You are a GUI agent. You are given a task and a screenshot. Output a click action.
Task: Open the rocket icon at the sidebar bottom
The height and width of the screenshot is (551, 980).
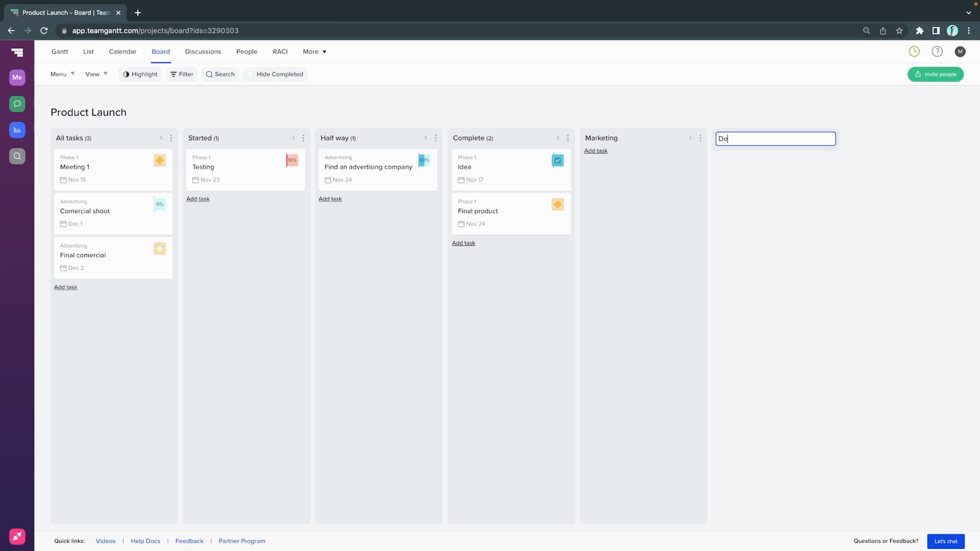click(x=17, y=536)
